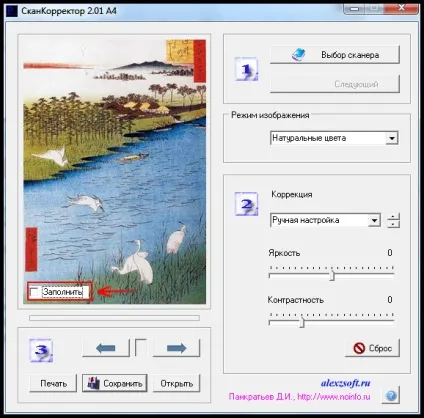This screenshot has width=424, height=418.
Task: Click the Печать button
Action: [x=53, y=383]
